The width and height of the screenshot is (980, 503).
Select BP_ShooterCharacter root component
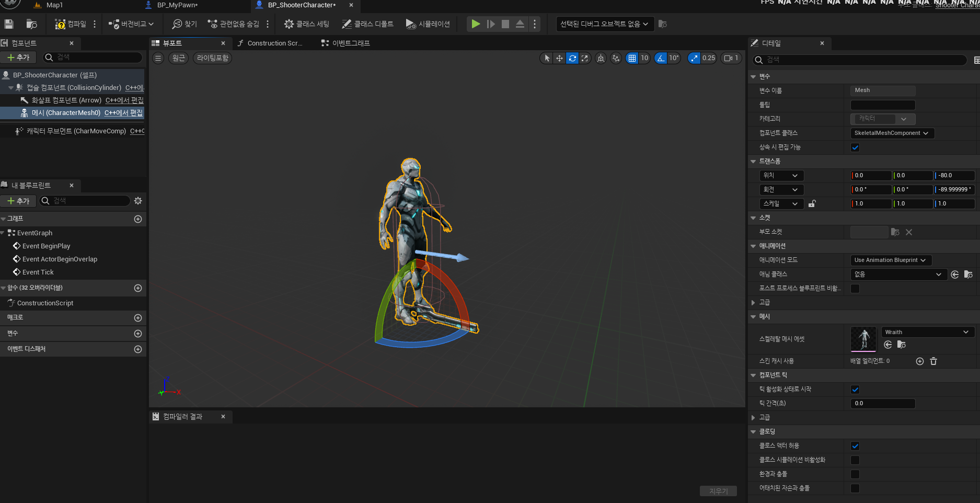[x=72, y=75]
